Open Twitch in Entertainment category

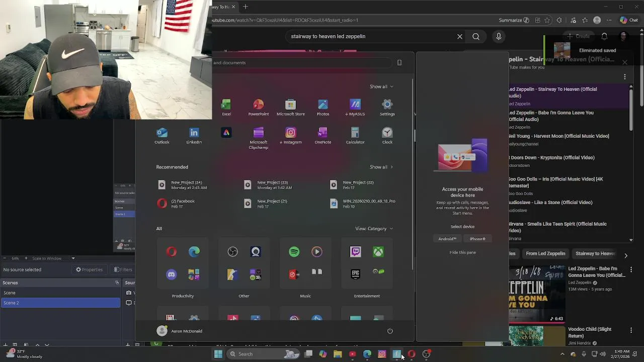click(356, 252)
